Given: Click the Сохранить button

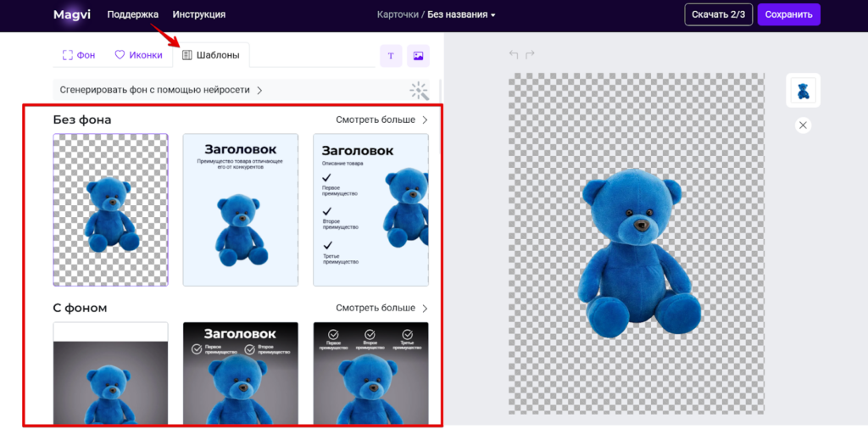Looking at the screenshot, I should (x=789, y=15).
